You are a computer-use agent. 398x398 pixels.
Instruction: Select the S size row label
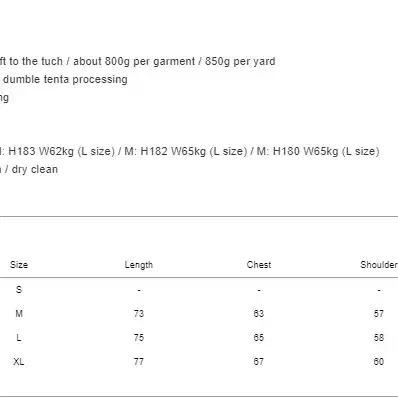[19, 289]
